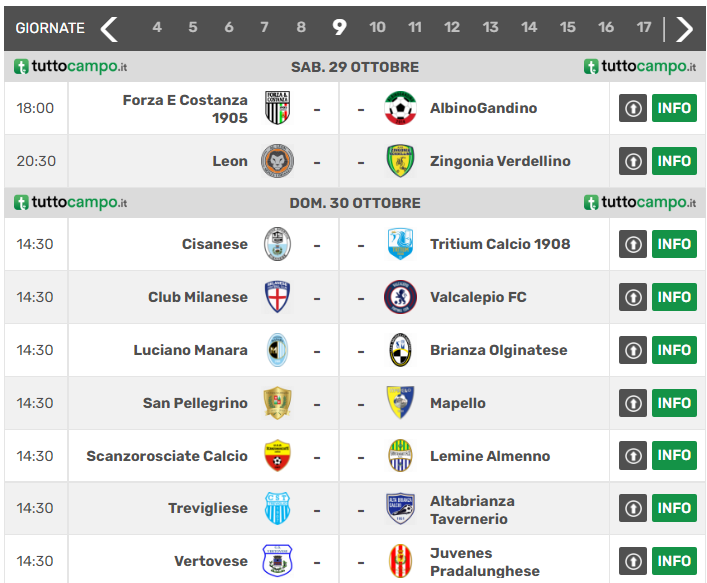Image resolution: width=707 pixels, height=583 pixels.
Task: Click the top-left tuttocampo.it logo
Action: tap(71, 67)
